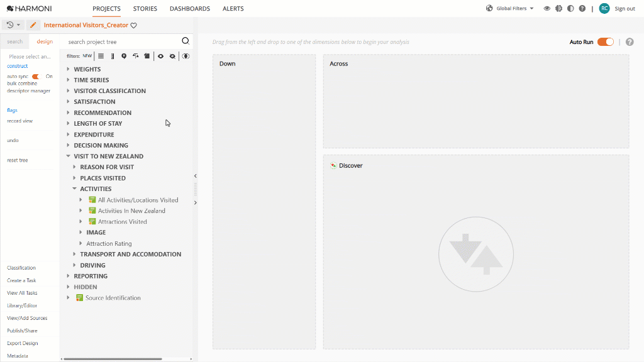This screenshot has height=362, width=644.
Task: Click the project tree horizontal scrollbar
Action: point(113,359)
